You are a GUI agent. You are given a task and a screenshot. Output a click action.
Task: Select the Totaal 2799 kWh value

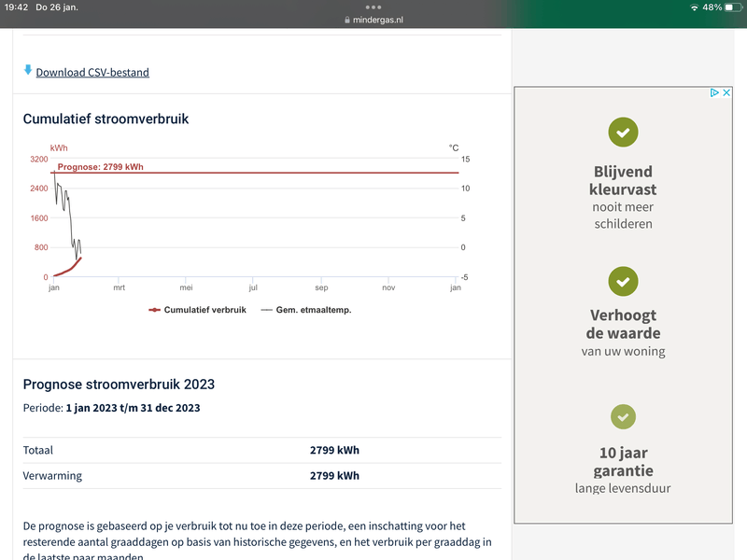tap(334, 450)
